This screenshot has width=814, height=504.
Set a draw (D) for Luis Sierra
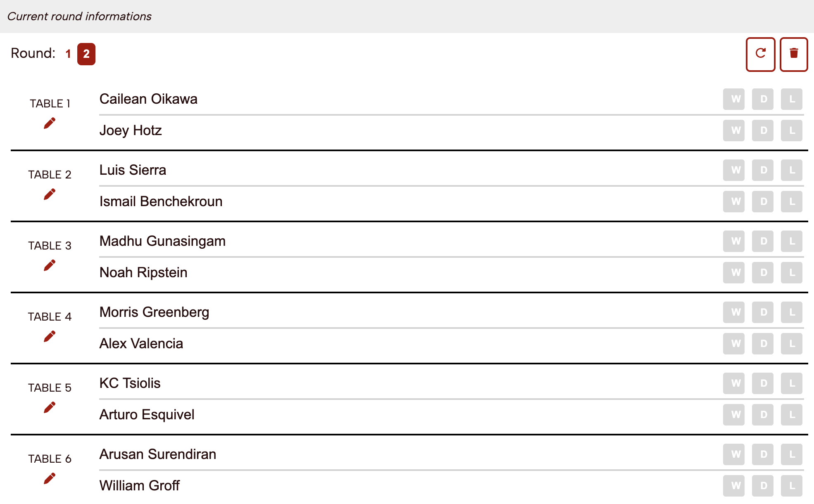tap(763, 170)
